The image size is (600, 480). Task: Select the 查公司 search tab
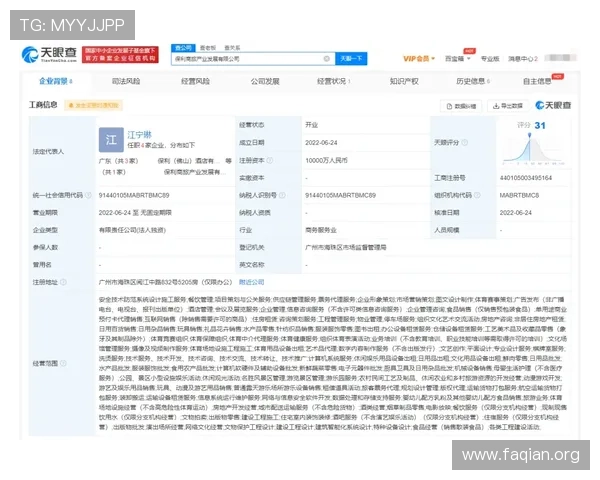183,48
